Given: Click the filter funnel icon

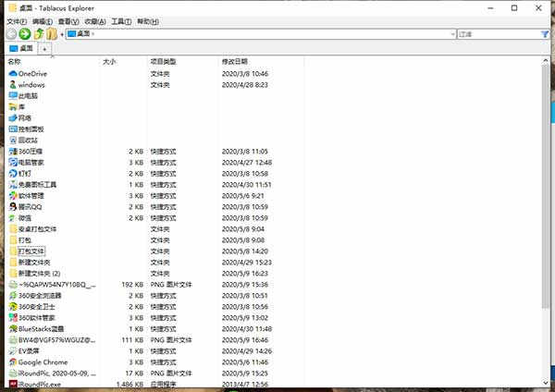Looking at the screenshot, I should point(545,33).
